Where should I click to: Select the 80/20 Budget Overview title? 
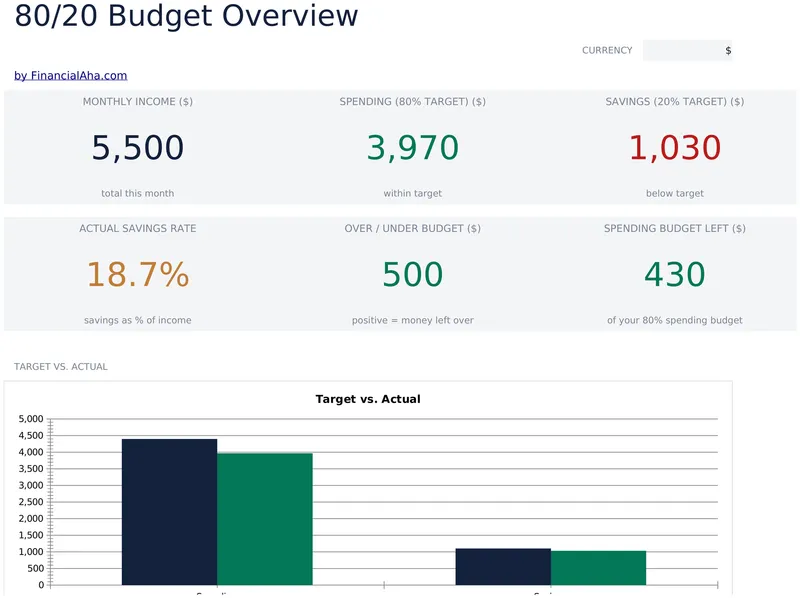187,15
